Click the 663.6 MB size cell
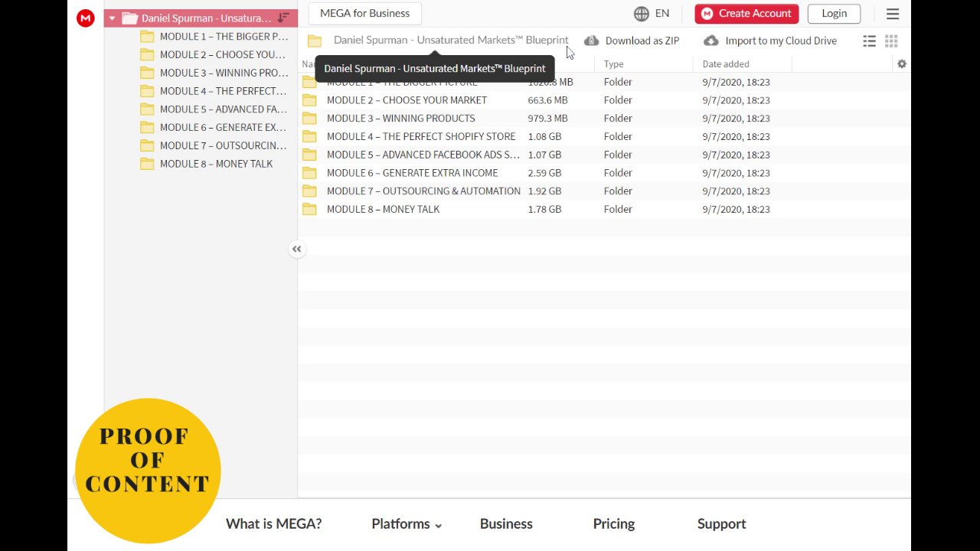The image size is (980, 551). pos(547,100)
